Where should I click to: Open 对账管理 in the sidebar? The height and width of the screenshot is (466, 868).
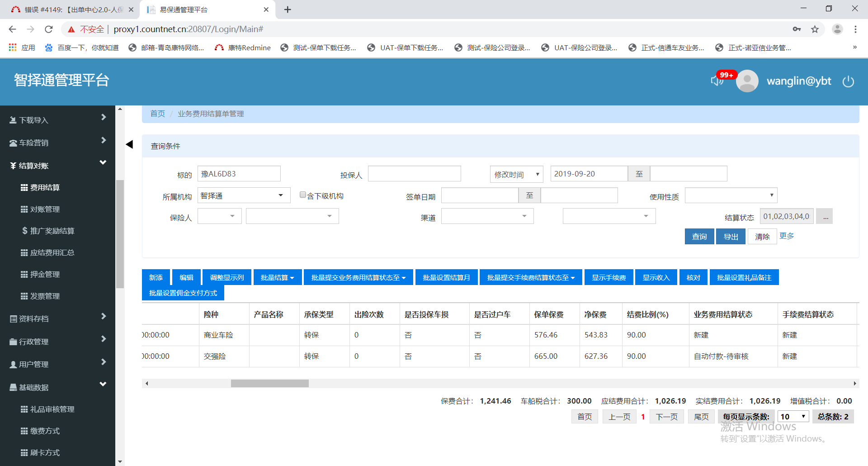click(45, 209)
